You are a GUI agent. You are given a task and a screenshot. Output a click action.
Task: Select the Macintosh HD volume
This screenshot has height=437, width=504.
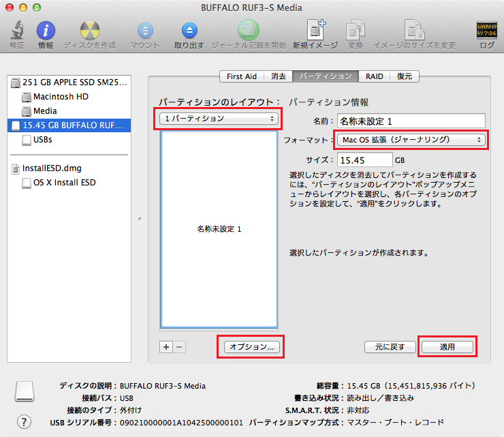(x=69, y=97)
